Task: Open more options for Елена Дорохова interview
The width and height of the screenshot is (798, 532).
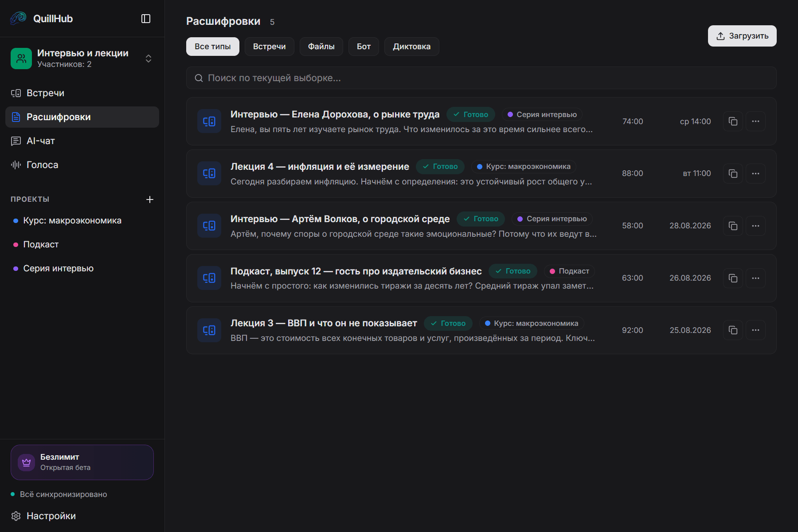Action: point(755,121)
